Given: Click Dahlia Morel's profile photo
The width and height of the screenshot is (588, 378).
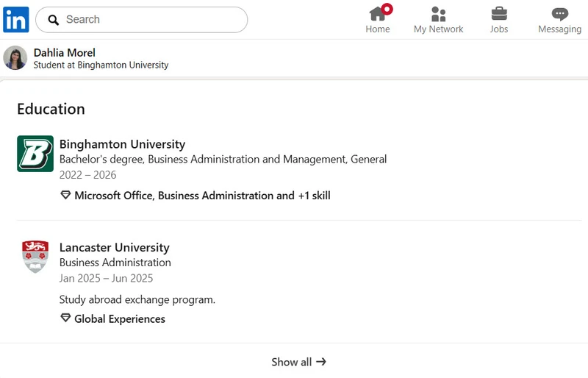Looking at the screenshot, I should tap(15, 58).
